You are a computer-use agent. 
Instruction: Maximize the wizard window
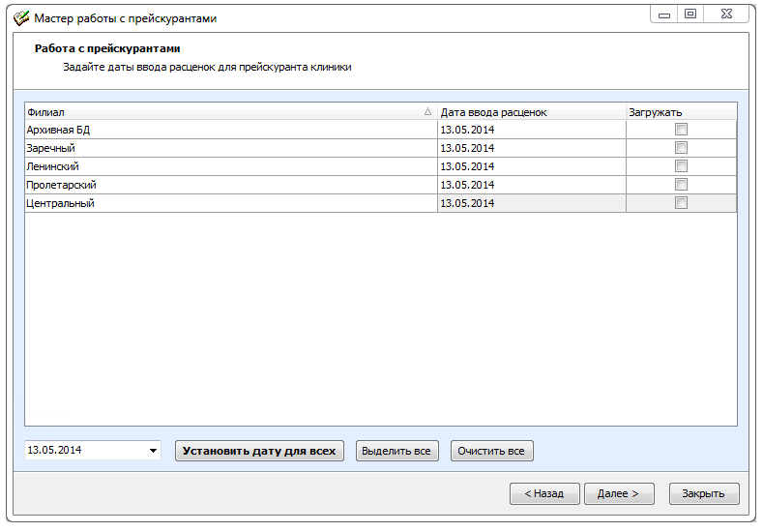pos(690,14)
